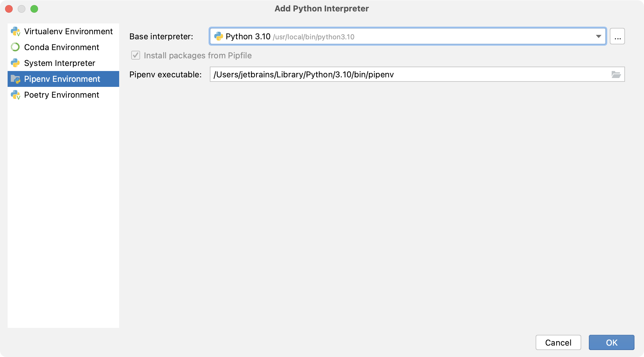Select the Poetry Environment icon
Screen dimensions: 644x357
click(x=15, y=94)
